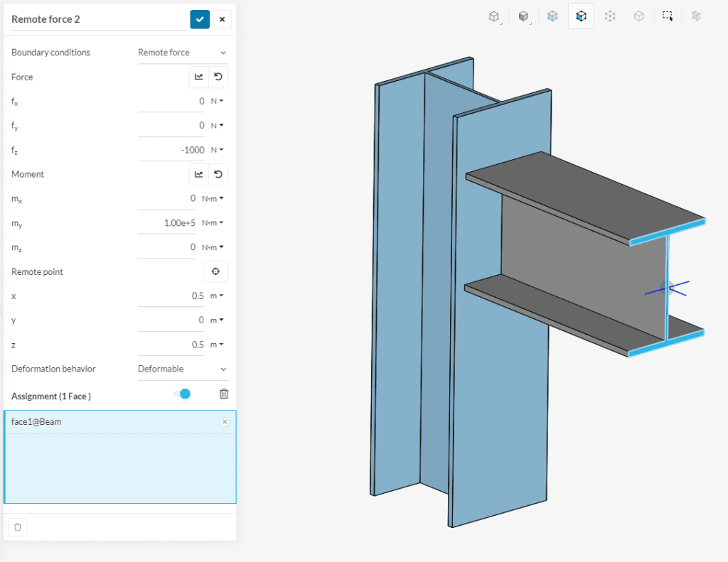This screenshot has height=562, width=728.
Task: Click the fz force value field
Action: pos(172,150)
